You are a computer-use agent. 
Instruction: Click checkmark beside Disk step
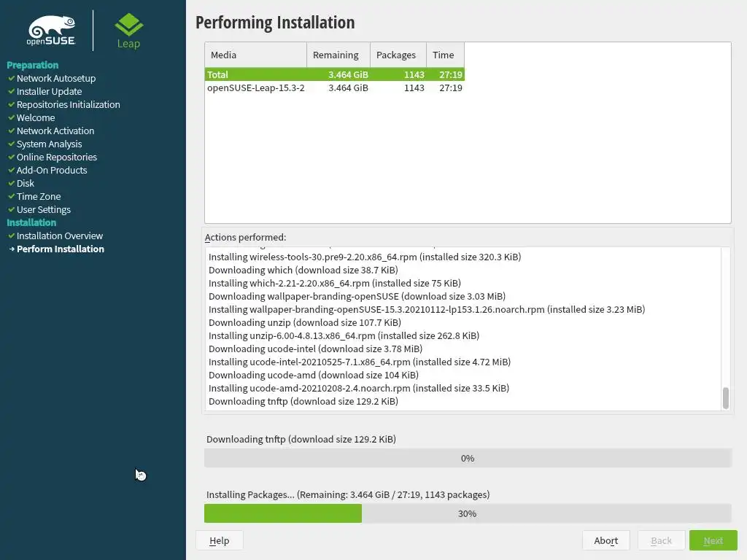(12, 183)
